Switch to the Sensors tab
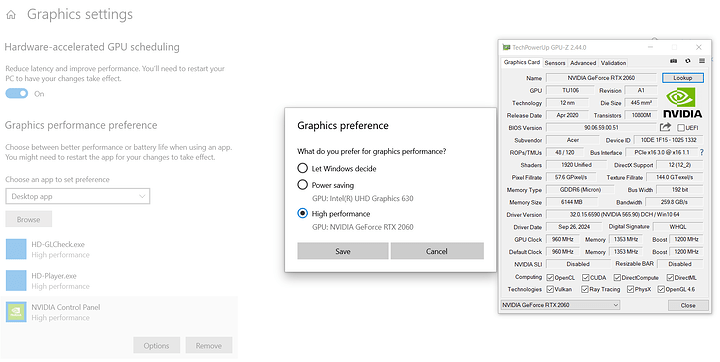The width and height of the screenshot is (720, 362). pos(555,63)
